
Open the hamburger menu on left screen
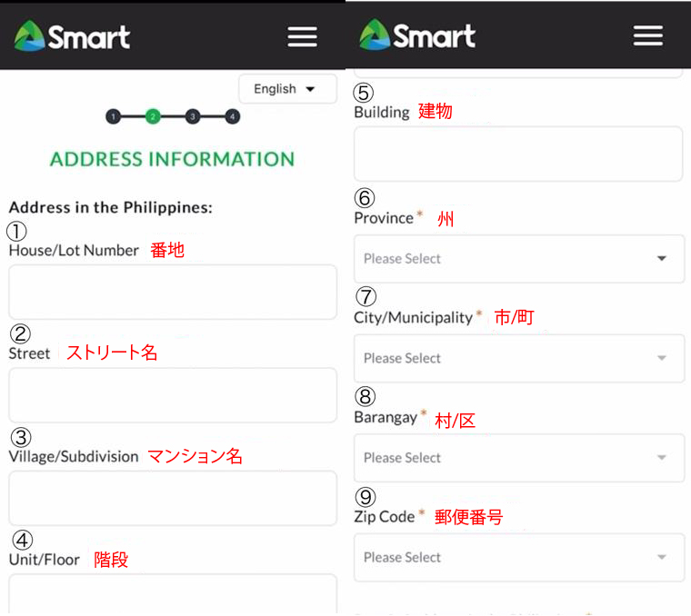302,36
